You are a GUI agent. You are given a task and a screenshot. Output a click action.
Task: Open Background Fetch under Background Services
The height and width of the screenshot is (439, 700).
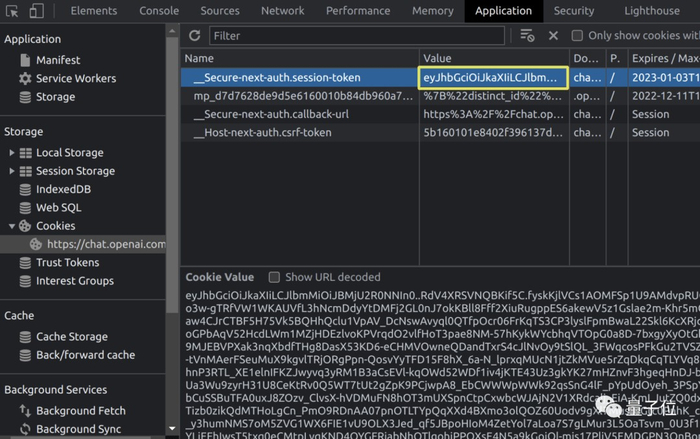pyautogui.click(x=80, y=411)
